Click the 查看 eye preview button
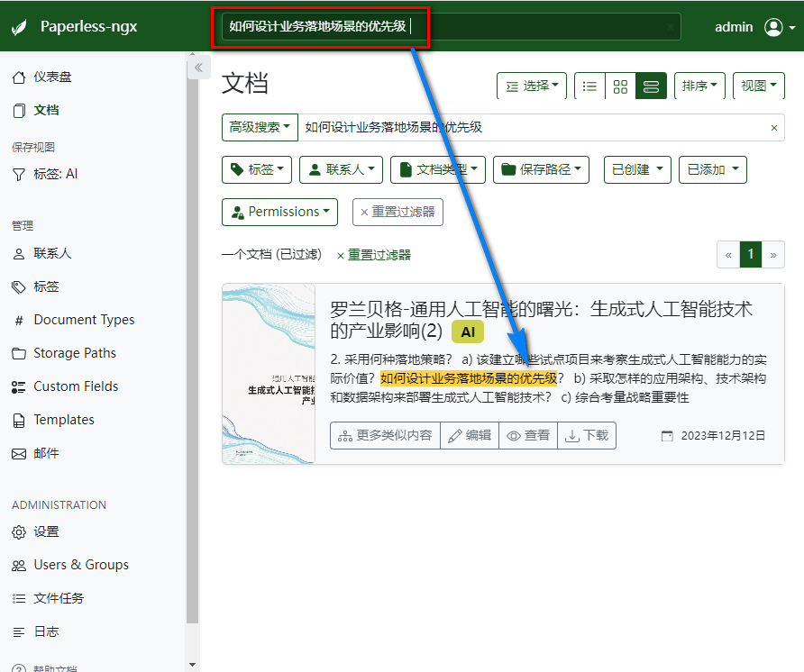 (x=528, y=436)
